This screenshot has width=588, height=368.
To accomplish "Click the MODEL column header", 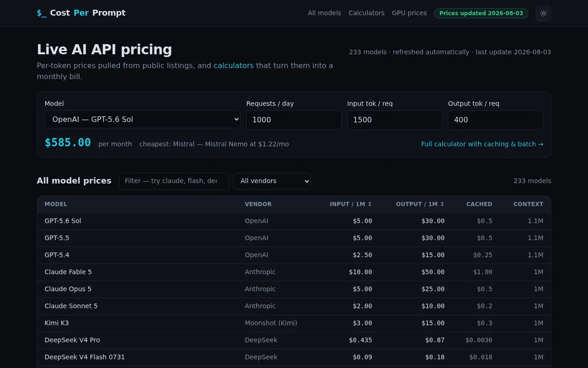I will coord(56,204).
